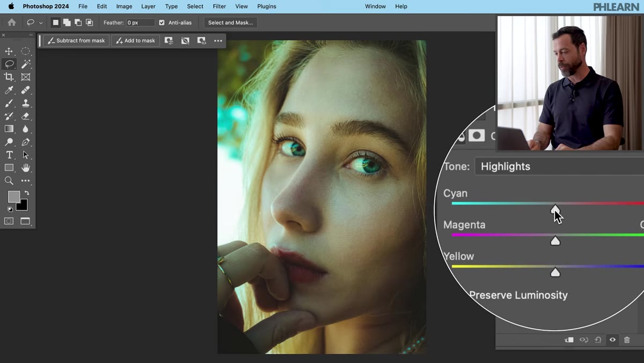The height and width of the screenshot is (363, 644).
Task: Click the Cyan-Red slider handle
Action: click(x=555, y=209)
